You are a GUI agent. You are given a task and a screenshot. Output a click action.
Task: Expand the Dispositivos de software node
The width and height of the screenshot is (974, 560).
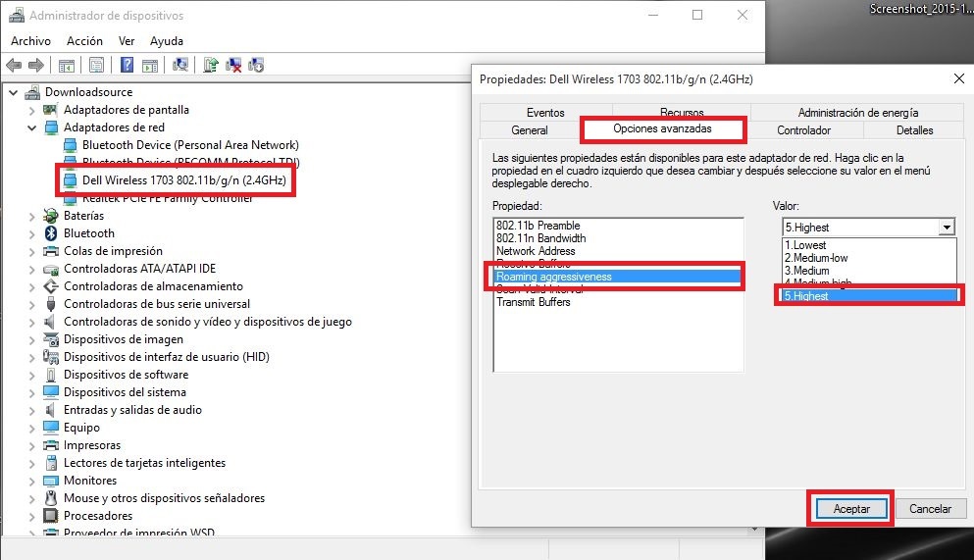tap(31, 375)
